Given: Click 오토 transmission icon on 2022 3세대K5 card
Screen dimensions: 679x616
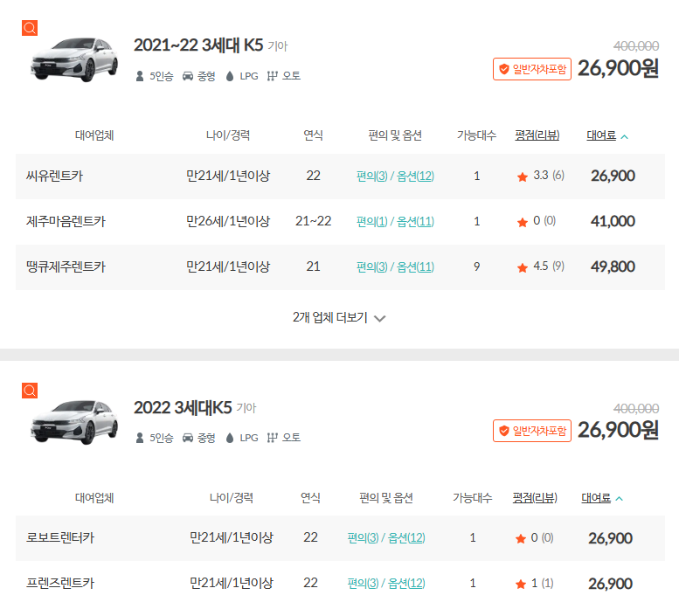Looking at the screenshot, I should [x=272, y=438].
